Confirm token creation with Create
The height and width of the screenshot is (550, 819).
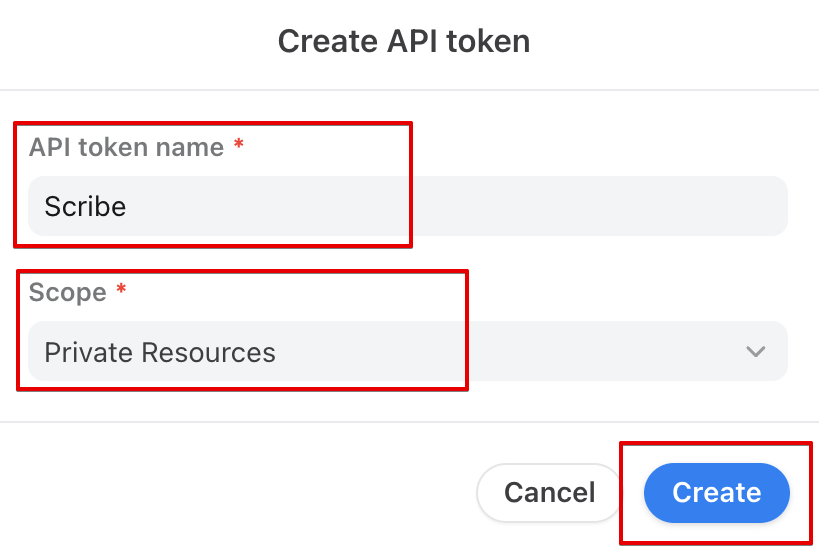716,492
